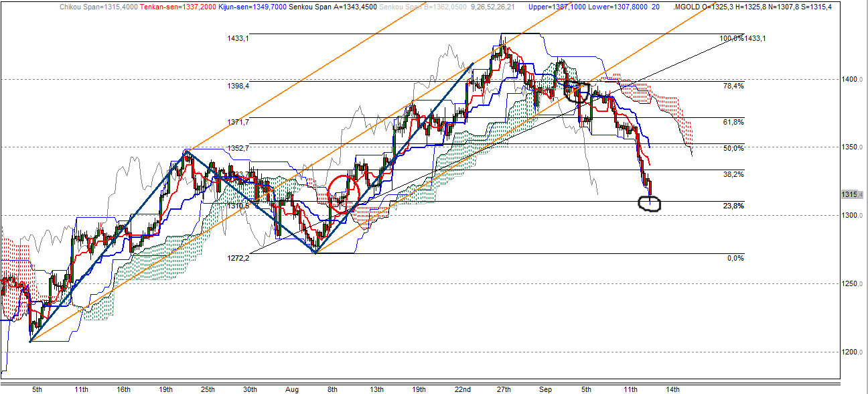Select the 0,0% Fibonacci base label
This screenshot has height=394, width=868.
[x=735, y=258]
